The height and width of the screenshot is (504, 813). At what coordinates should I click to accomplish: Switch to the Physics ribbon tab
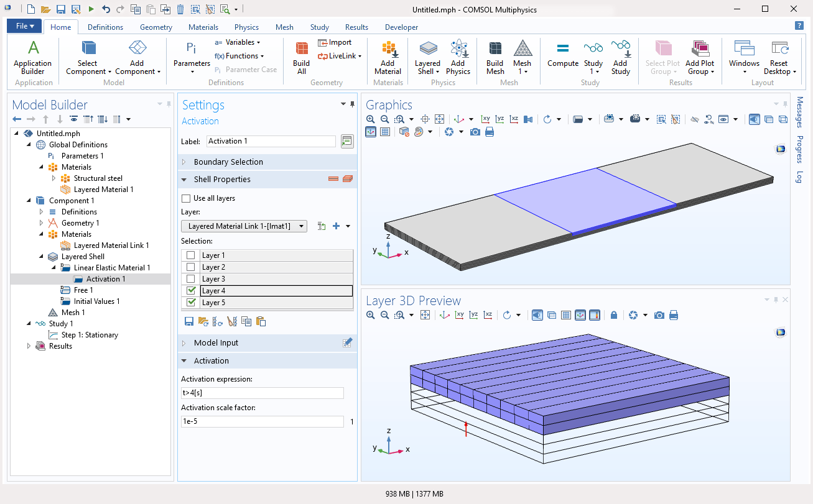246,27
